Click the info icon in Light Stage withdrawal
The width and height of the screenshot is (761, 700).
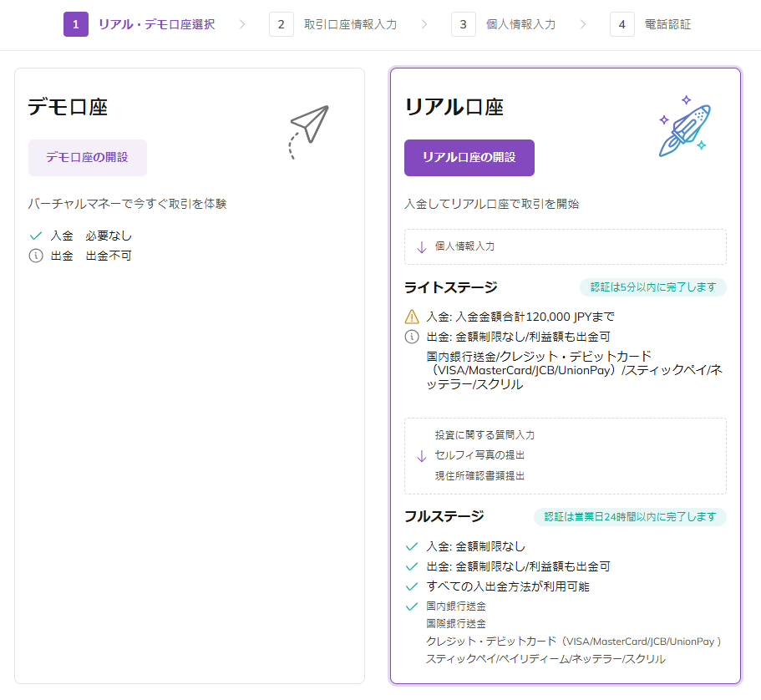coord(412,337)
